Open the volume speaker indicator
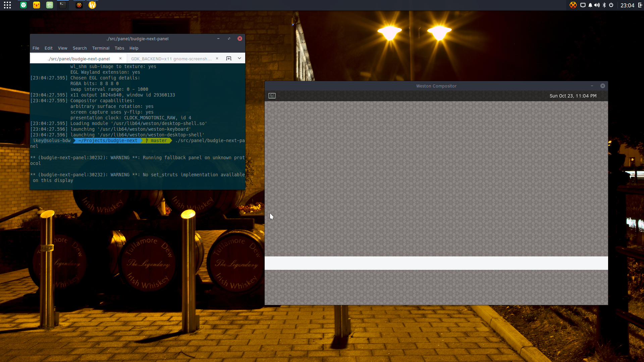This screenshot has width=644, height=362. (597, 5)
